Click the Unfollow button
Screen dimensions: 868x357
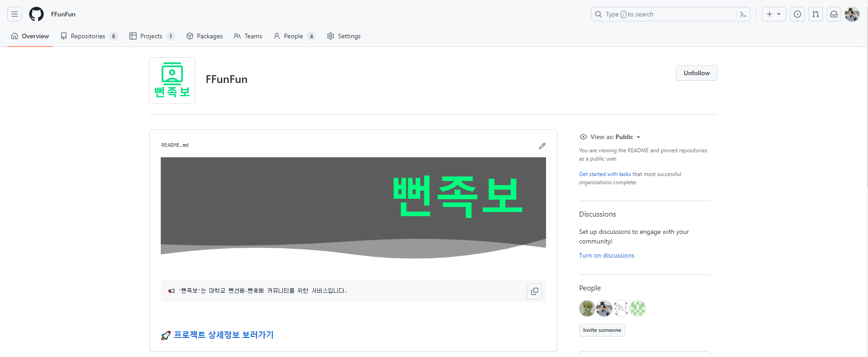pyautogui.click(x=696, y=73)
